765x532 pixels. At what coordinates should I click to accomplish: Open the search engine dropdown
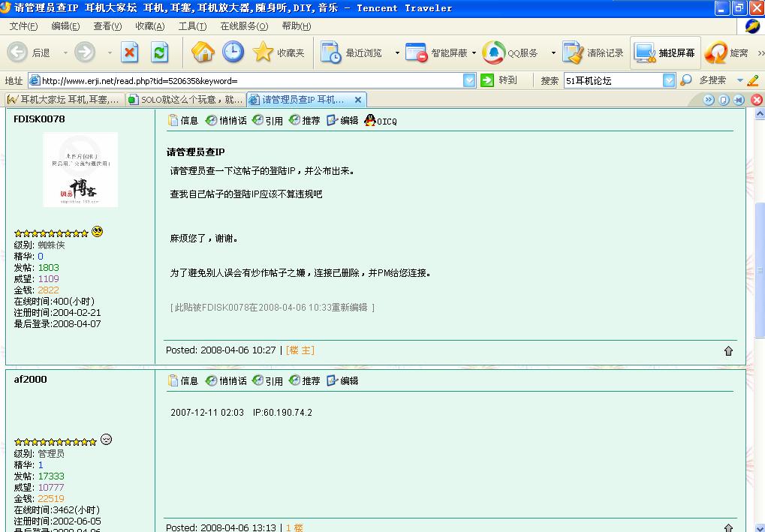[x=669, y=80]
